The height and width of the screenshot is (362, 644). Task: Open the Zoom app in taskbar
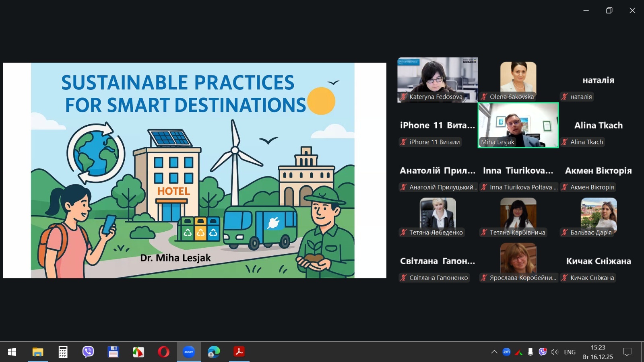tap(189, 352)
